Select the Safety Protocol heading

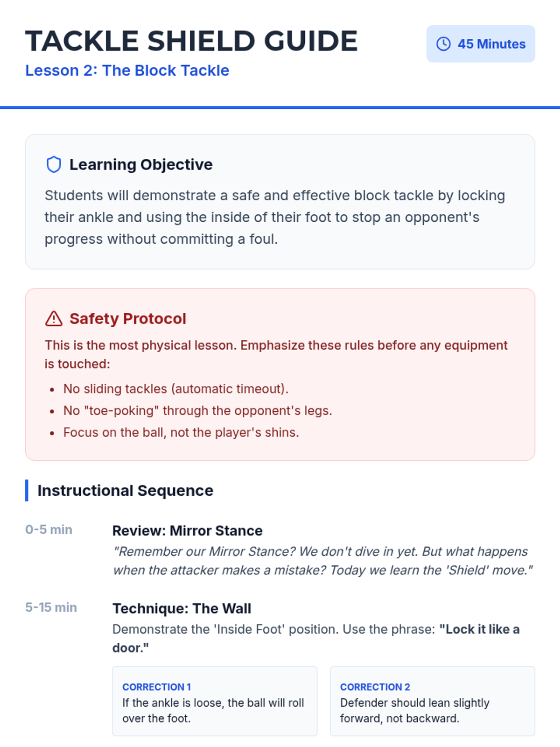[x=127, y=319]
